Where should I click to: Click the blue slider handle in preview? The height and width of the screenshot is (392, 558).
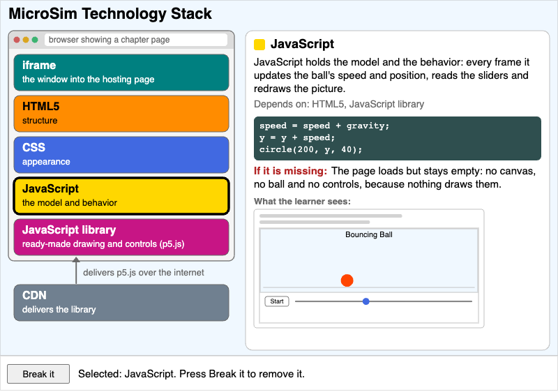tap(365, 301)
